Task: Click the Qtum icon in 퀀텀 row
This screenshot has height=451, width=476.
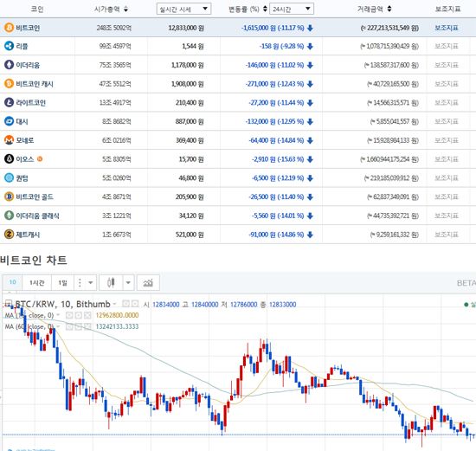Action: point(9,177)
